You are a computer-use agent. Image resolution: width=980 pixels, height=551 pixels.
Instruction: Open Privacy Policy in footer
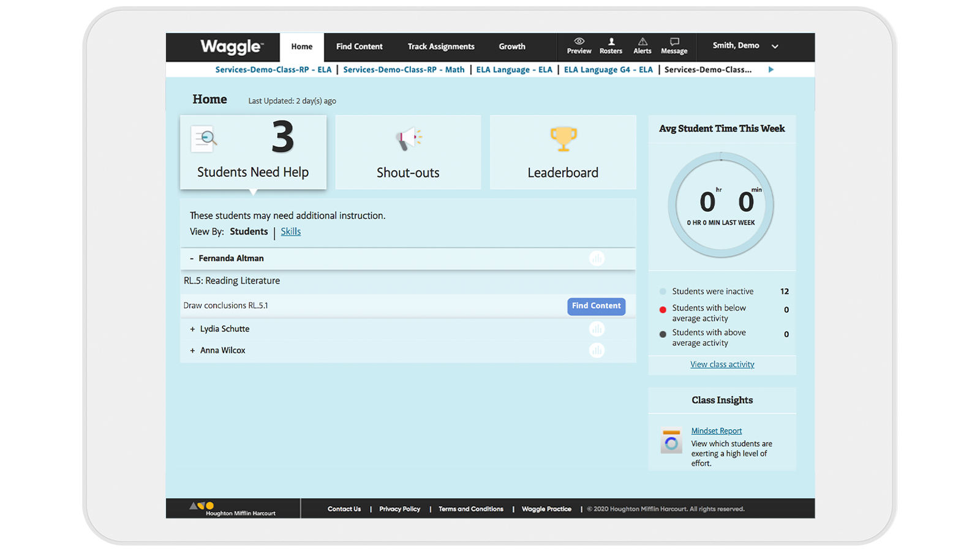[400, 509]
